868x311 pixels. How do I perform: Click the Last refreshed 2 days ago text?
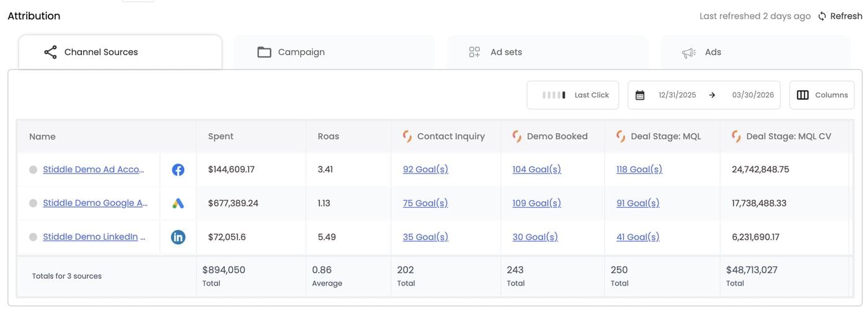tap(755, 16)
